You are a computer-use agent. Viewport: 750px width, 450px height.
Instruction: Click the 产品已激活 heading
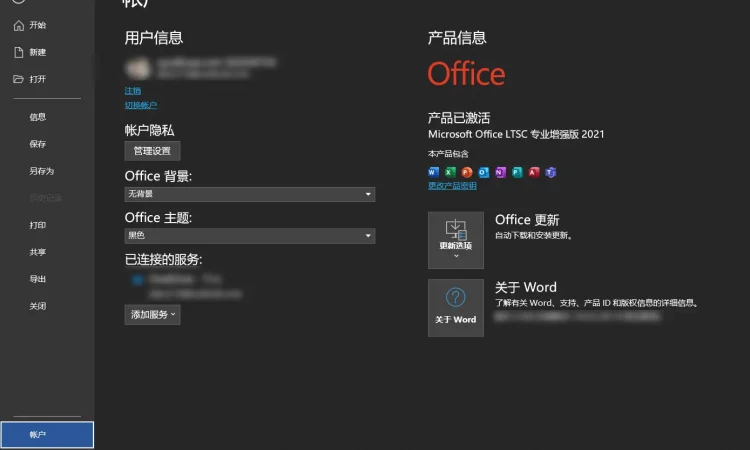(x=459, y=118)
